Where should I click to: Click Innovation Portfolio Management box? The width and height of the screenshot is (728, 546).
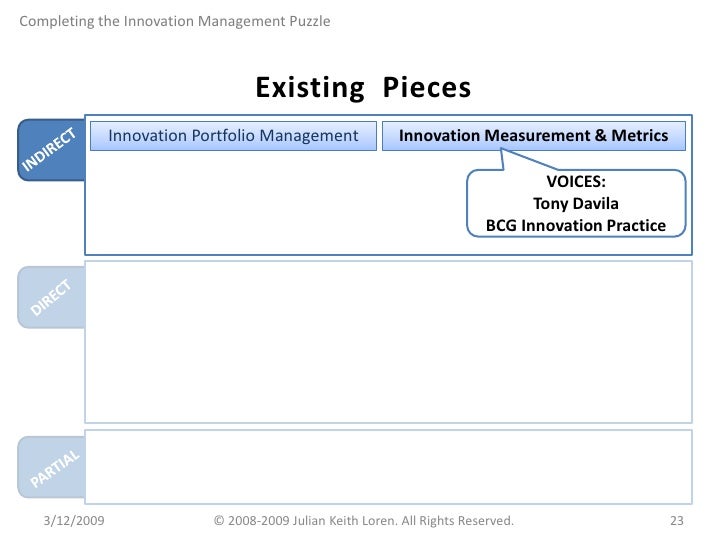tap(233, 136)
